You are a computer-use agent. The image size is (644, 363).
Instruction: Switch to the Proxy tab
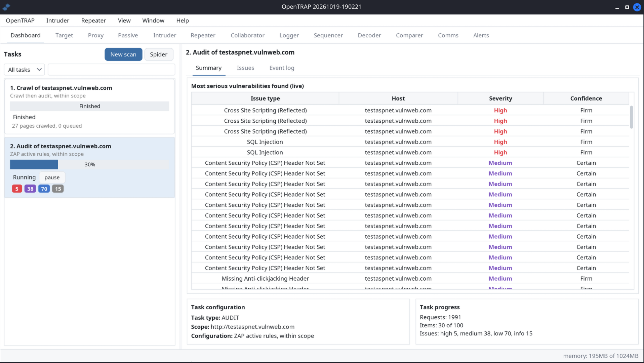(x=96, y=35)
